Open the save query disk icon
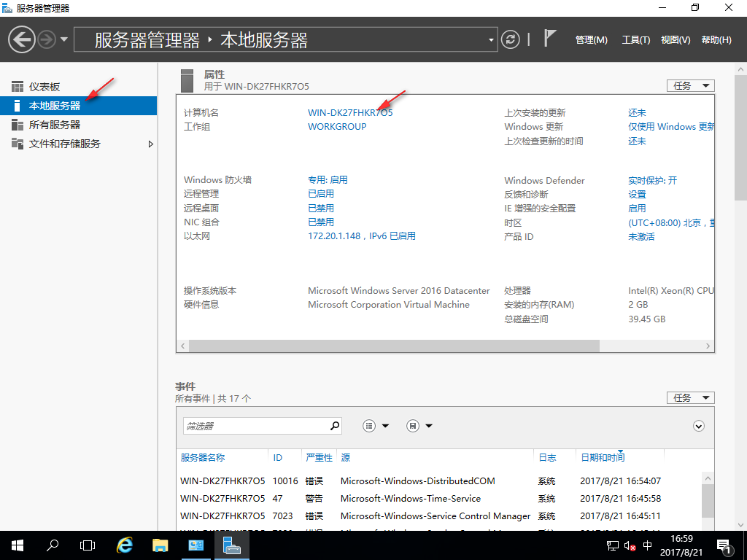 coord(413,426)
